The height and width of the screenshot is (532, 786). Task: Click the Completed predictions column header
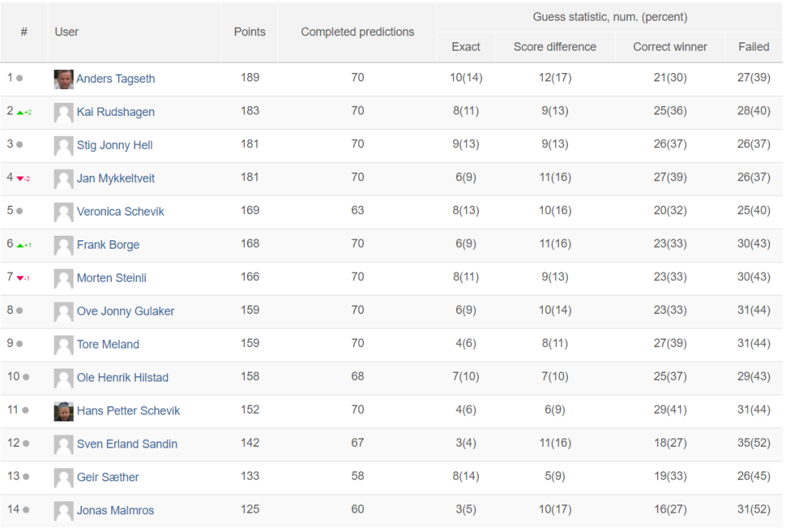point(358,32)
